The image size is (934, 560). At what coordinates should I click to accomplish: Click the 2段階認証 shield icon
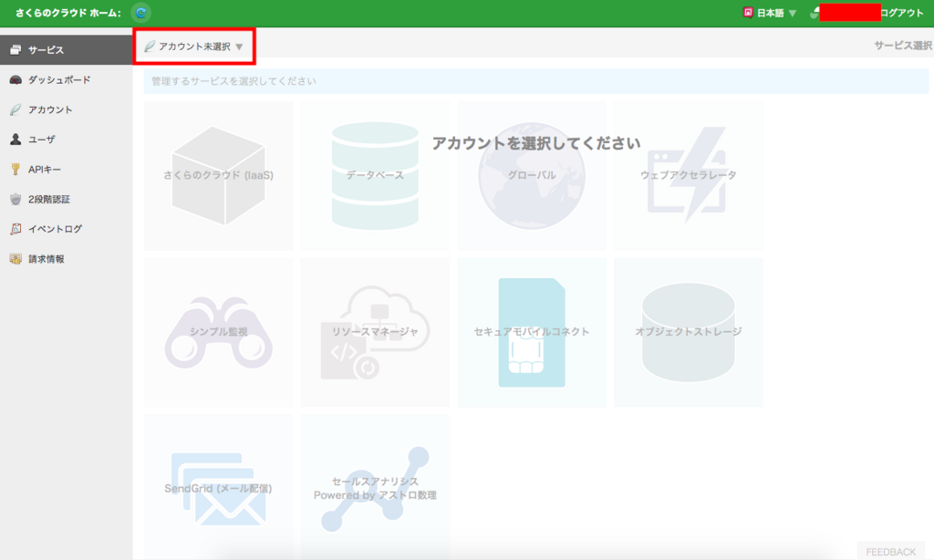16,199
